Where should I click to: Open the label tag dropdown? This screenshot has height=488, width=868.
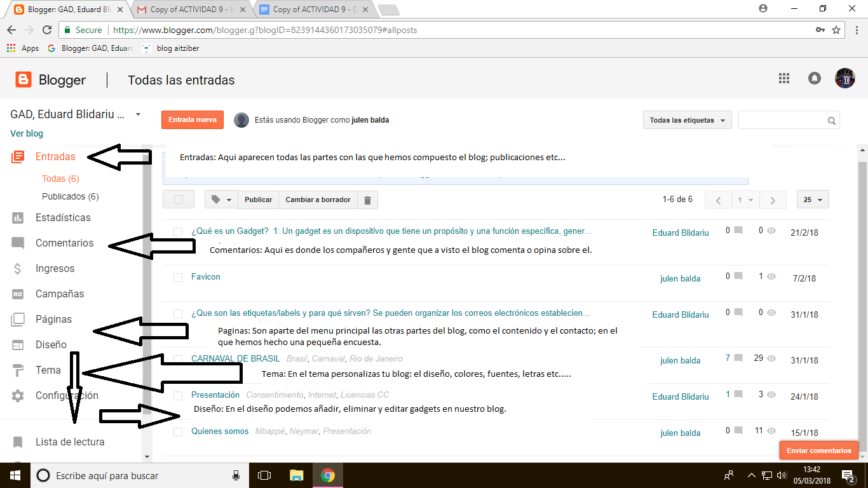221,200
